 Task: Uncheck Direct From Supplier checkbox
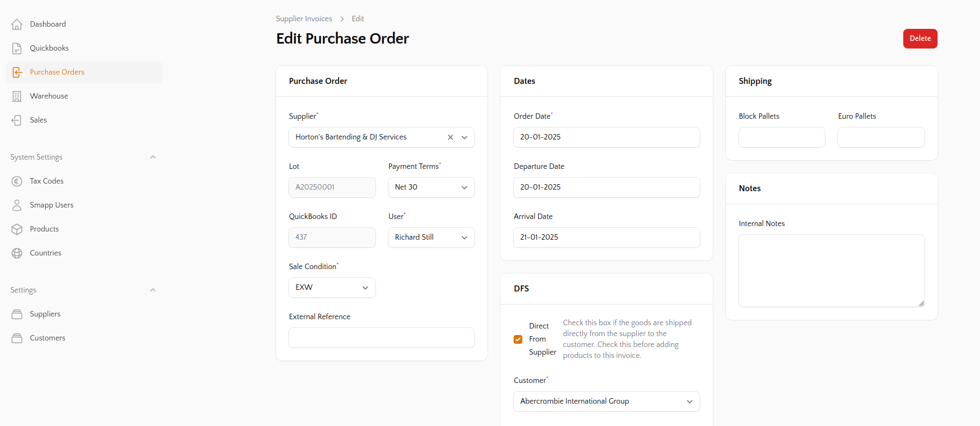(x=518, y=339)
